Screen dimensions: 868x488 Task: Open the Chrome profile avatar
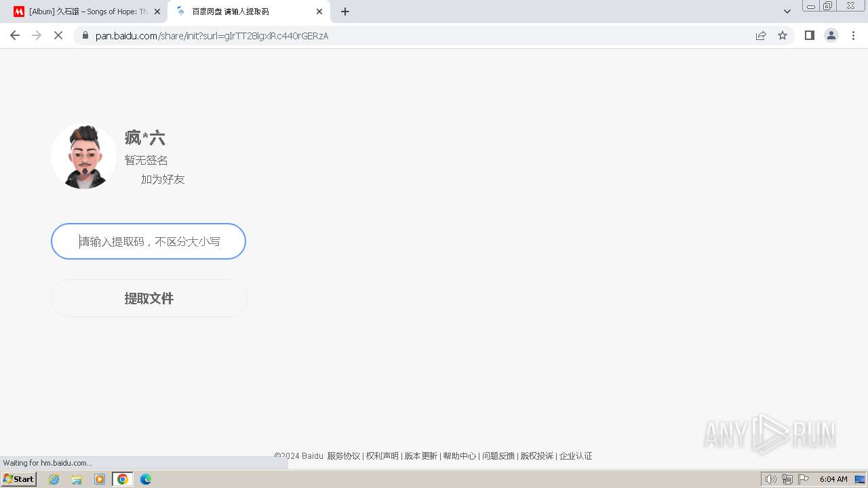tap(831, 35)
